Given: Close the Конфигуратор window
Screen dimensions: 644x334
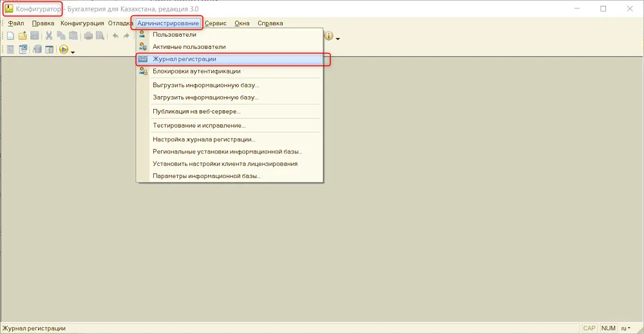Looking at the screenshot, I should tap(630, 8).
